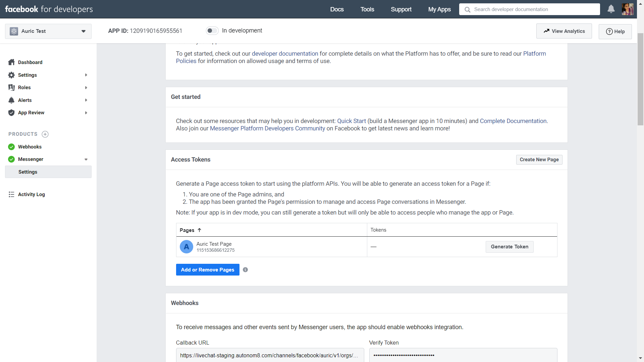Screen dimensions: 644x362
Task: Click the page vertical scrollbar
Action: (640, 79)
